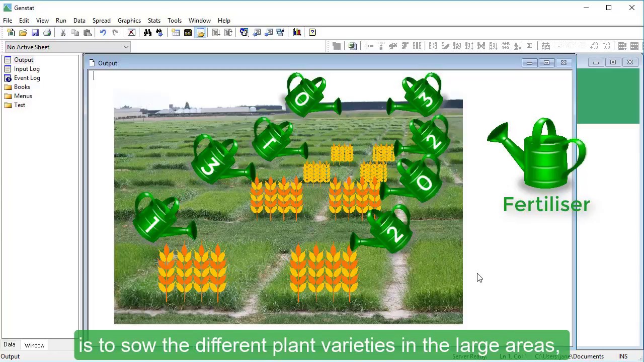Click the Undo arrow icon

103,33
